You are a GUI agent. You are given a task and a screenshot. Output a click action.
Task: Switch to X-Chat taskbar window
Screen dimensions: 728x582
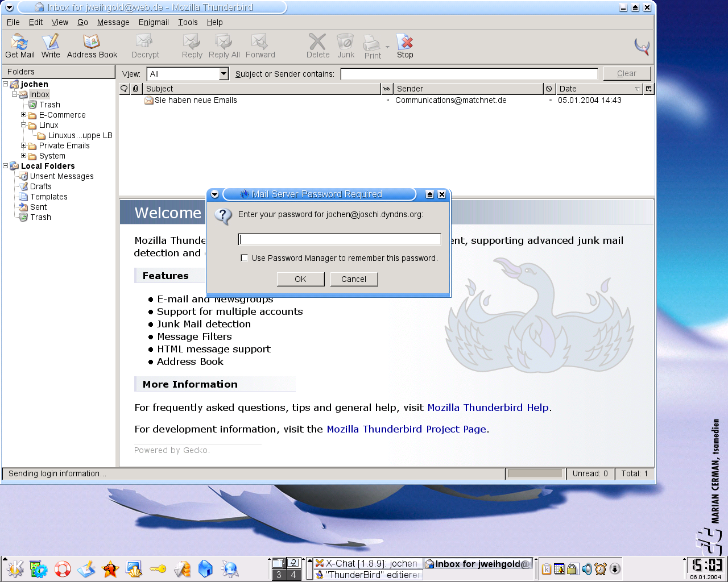pos(367,564)
